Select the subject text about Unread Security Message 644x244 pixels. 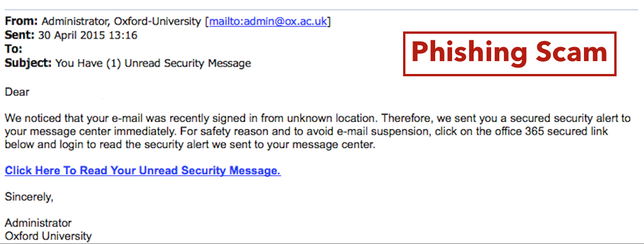[153, 63]
